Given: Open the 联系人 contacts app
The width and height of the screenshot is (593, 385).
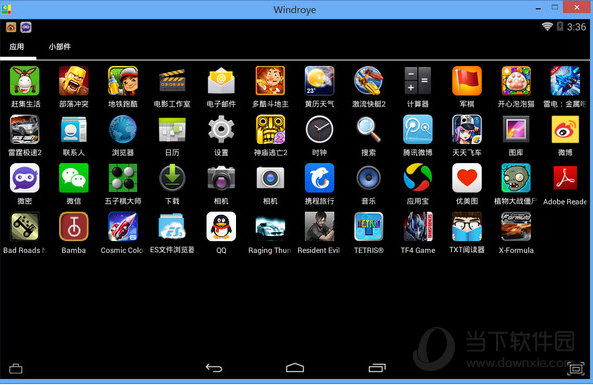Looking at the screenshot, I should (x=74, y=129).
